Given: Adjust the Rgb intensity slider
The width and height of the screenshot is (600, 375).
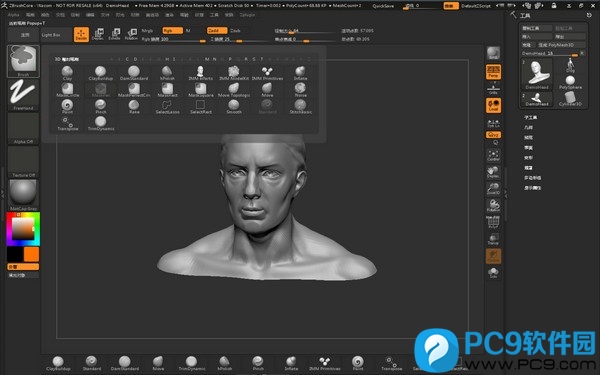Looking at the screenshot, I should coord(173,39).
